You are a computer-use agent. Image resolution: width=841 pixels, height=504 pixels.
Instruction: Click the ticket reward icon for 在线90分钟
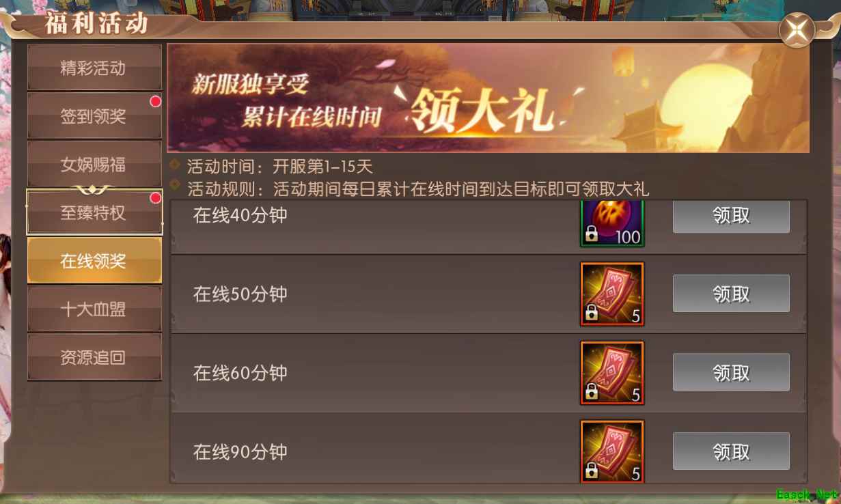click(612, 451)
